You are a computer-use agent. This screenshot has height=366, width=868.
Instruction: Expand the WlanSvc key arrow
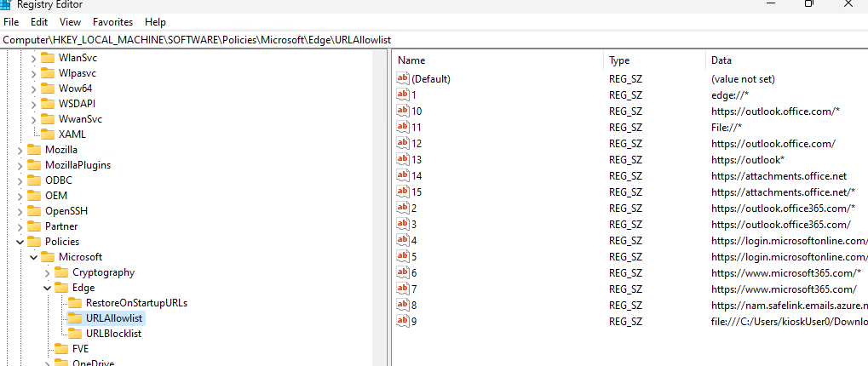coord(34,58)
